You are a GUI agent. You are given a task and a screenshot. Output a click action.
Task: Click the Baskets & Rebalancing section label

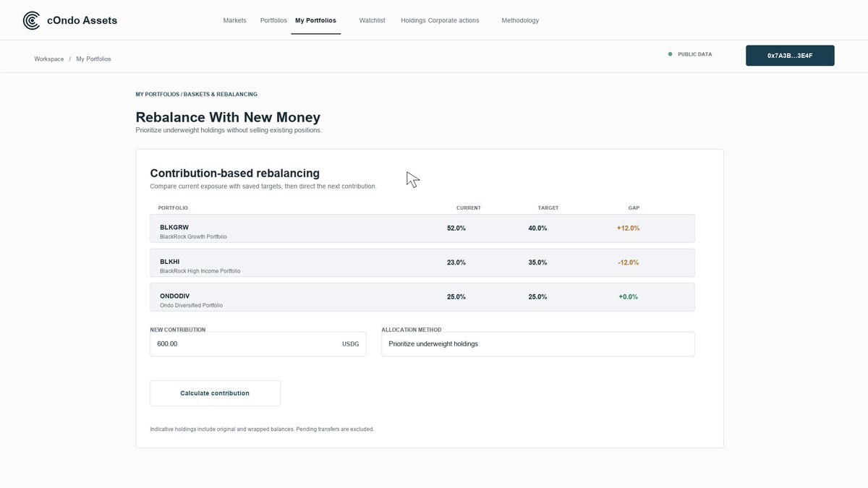pos(221,94)
